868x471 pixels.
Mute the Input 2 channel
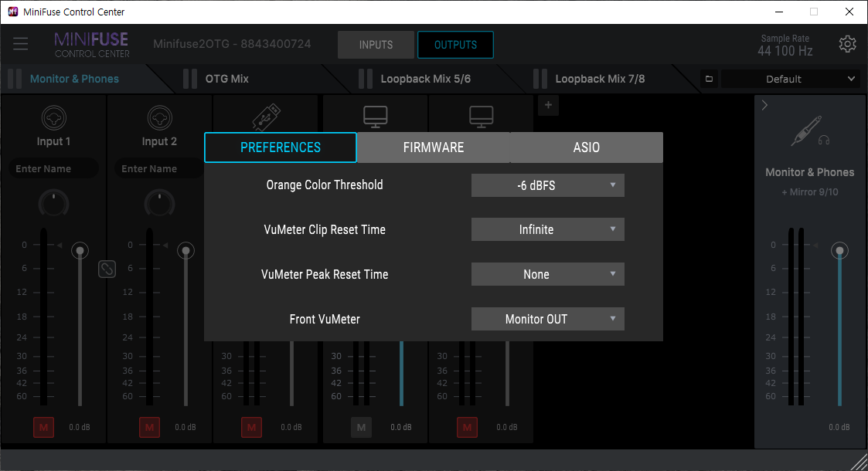(x=149, y=427)
